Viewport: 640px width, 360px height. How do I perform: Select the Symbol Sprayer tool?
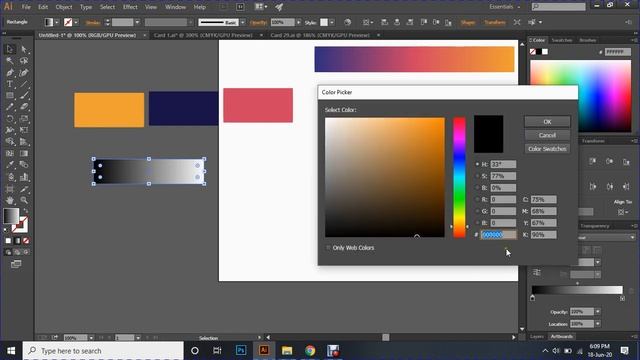pyautogui.click(x=10, y=177)
